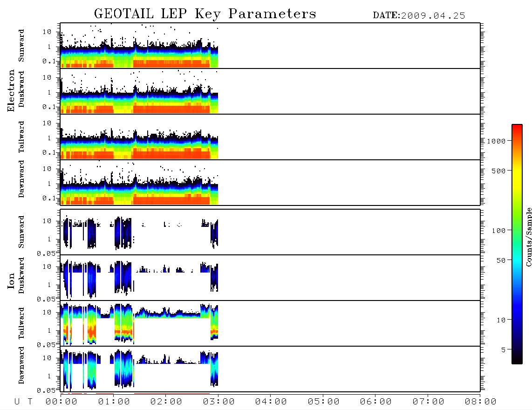Click the 02:00 time tick label
The height and width of the screenshot is (410, 532).
point(166,402)
